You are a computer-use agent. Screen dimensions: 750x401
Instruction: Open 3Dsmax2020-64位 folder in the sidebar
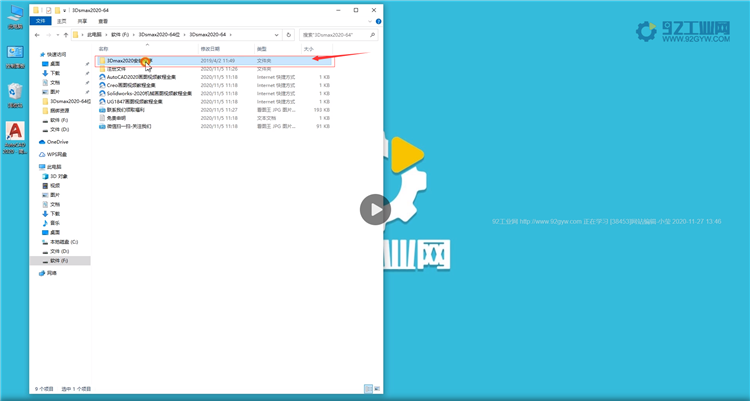pyautogui.click(x=67, y=101)
